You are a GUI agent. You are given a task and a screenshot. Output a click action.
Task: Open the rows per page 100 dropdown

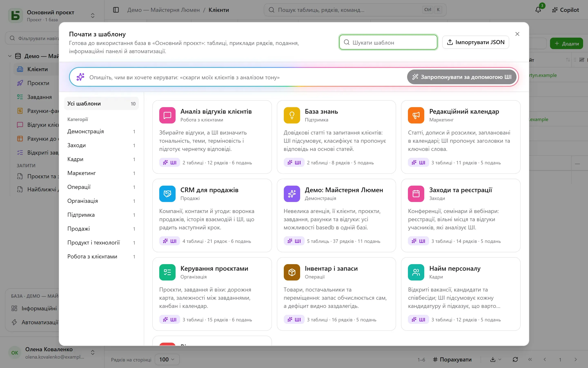click(x=167, y=359)
